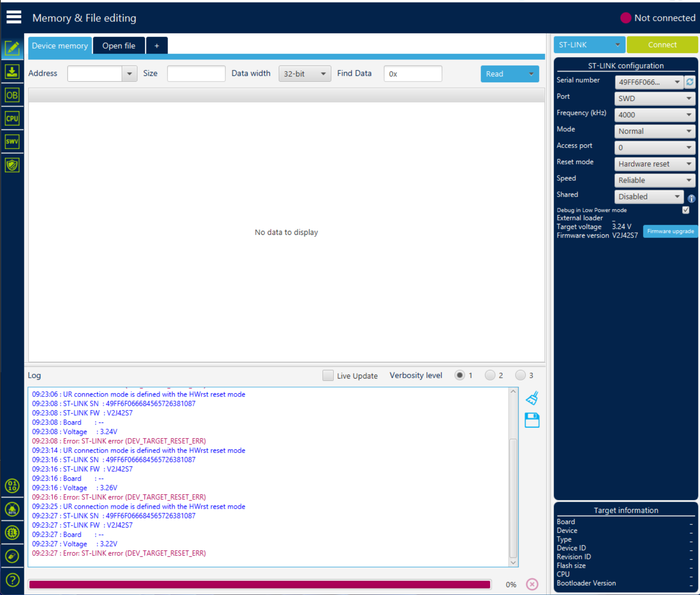
Task: Click the 09:23:27 DEV_TARGET_RESET_ERR log line
Action: coord(119,553)
